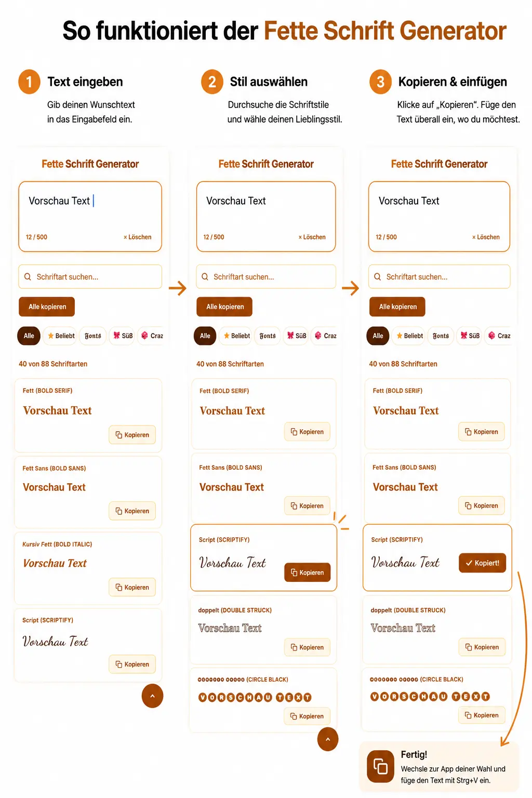Click Alle kopieren in the first panel

click(x=47, y=307)
